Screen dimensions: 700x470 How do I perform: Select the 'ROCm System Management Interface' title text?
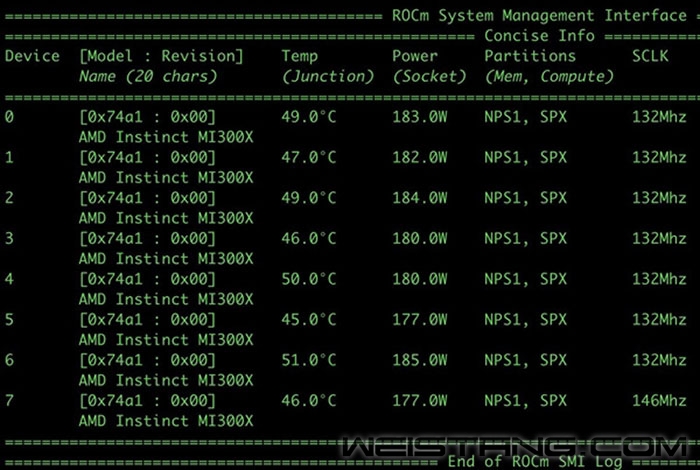click(539, 16)
